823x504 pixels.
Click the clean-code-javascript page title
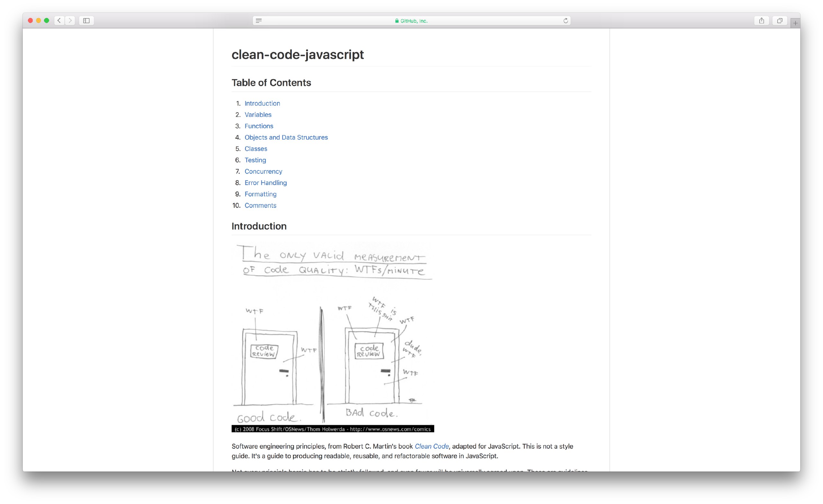[298, 54]
